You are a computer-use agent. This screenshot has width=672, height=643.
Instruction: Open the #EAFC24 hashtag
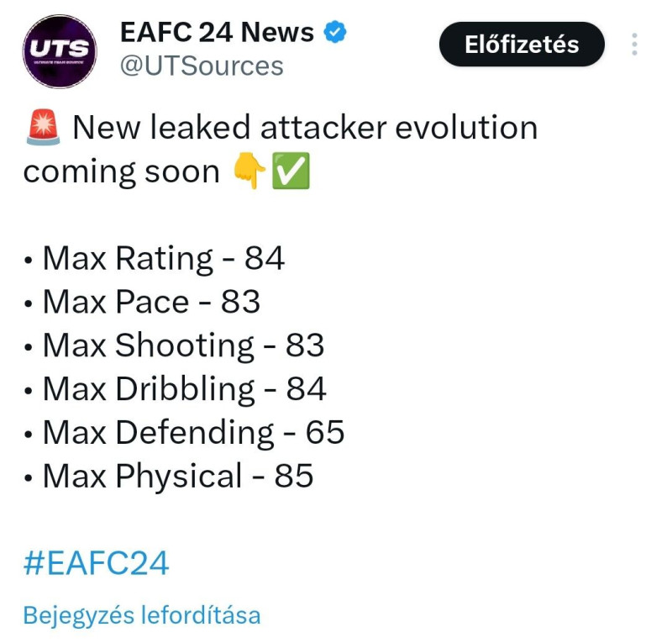[x=96, y=563]
